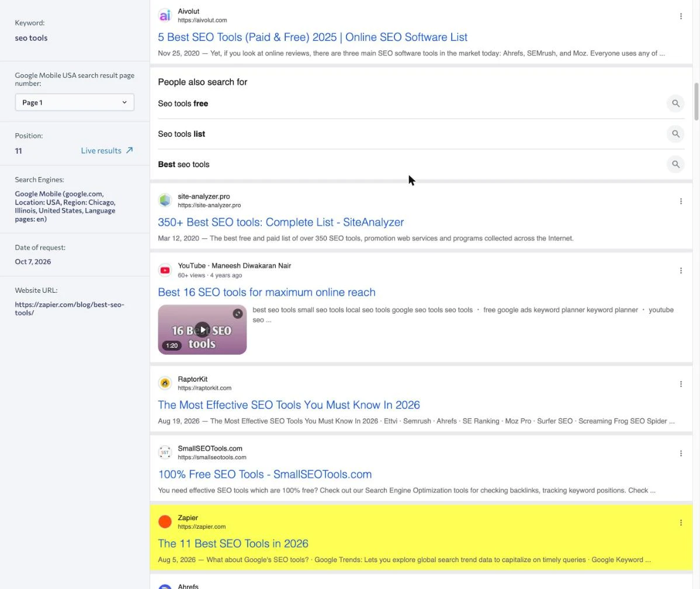Click magnifier icon beside 'Best seo tools'
The height and width of the screenshot is (589, 700).
(675, 164)
